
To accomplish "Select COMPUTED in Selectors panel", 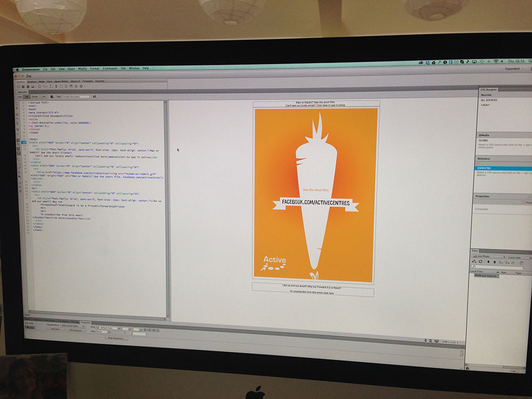I will click(503, 168).
